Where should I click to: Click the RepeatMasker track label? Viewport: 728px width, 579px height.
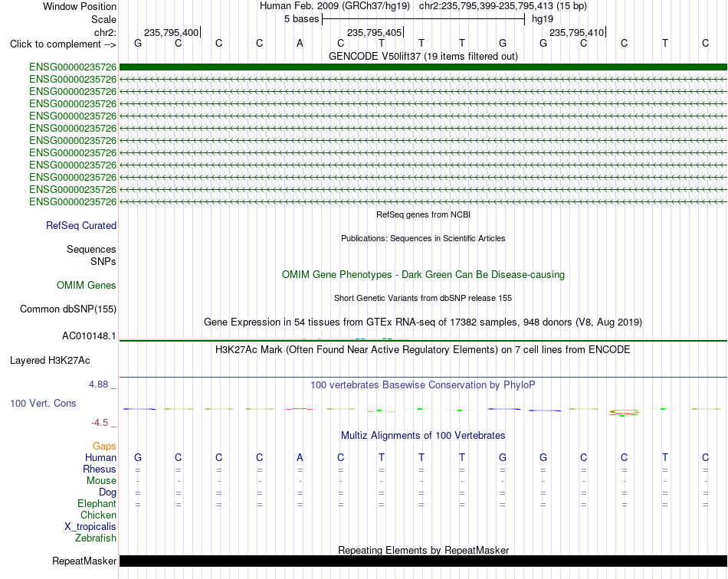[84, 561]
